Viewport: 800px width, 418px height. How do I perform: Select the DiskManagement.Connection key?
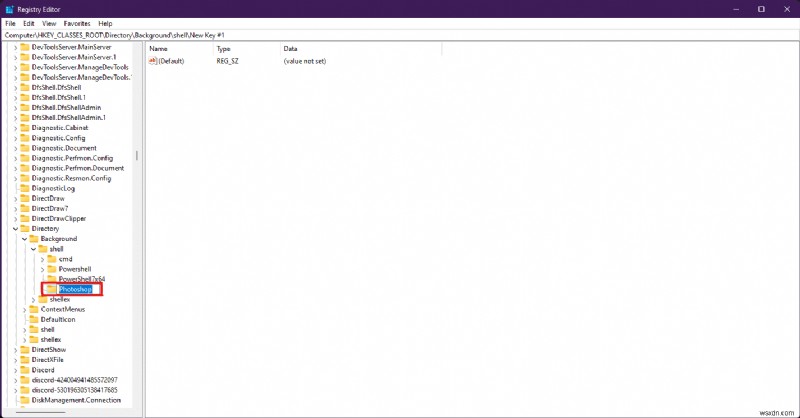77,400
